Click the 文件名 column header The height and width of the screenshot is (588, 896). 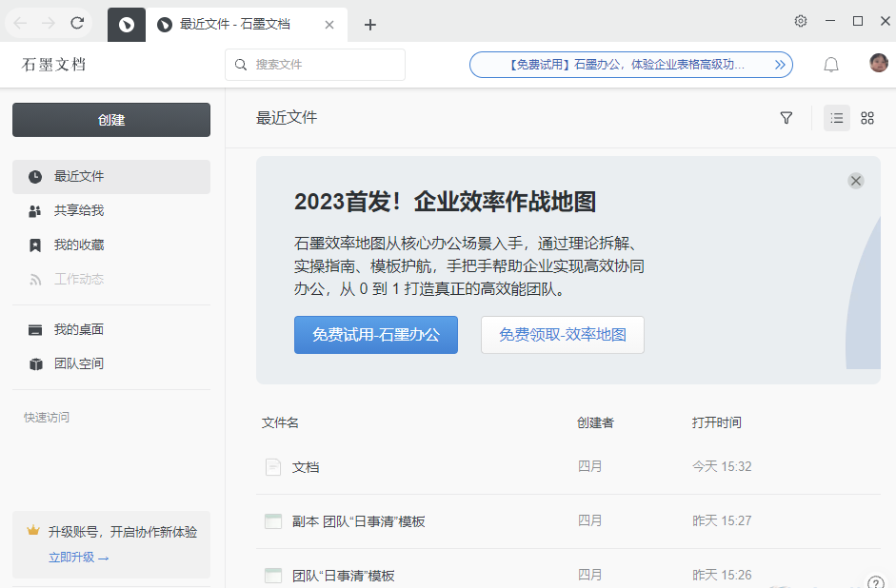[x=280, y=423]
